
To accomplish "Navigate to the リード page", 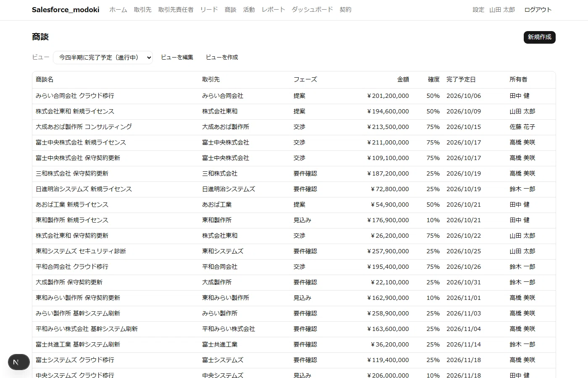I will [209, 10].
